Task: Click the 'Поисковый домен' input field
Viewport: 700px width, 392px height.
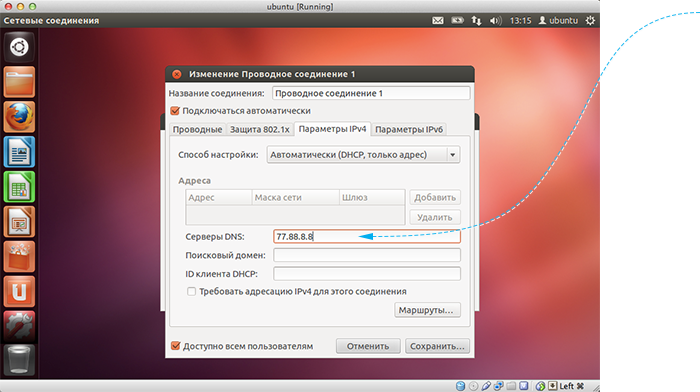Action: point(367,255)
